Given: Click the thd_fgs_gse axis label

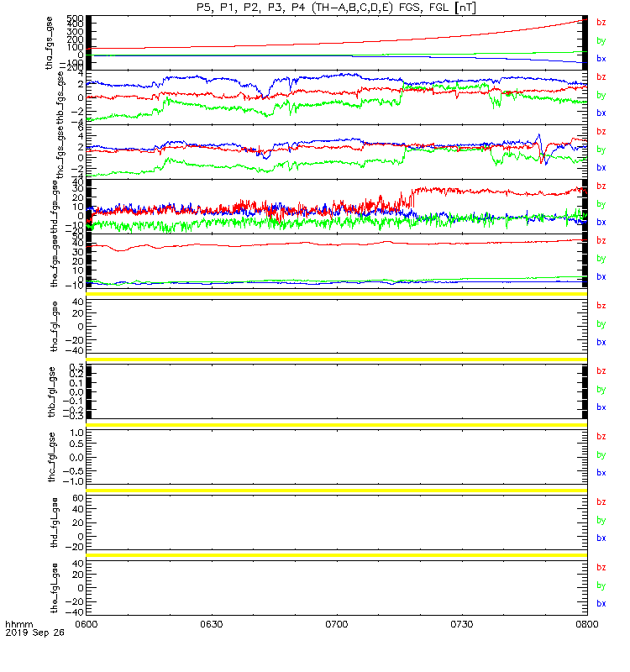Looking at the screenshot, I should (55, 207).
